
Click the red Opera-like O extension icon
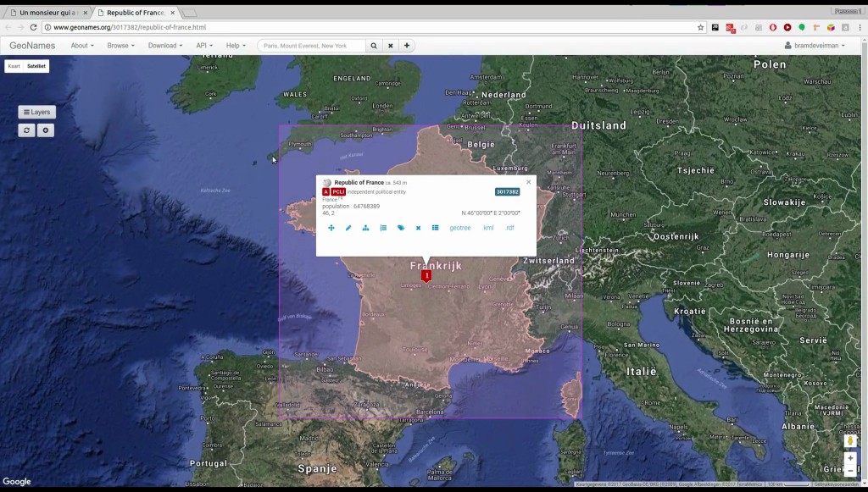point(773,27)
